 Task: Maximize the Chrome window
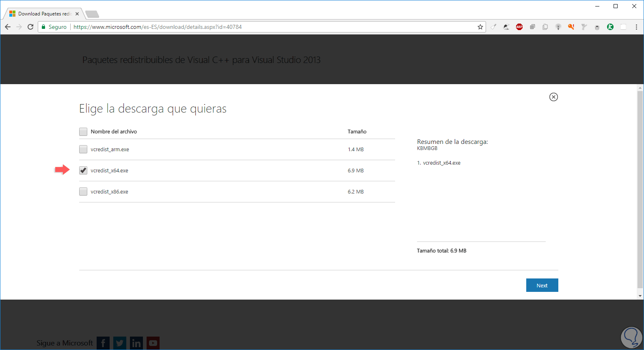click(x=616, y=6)
